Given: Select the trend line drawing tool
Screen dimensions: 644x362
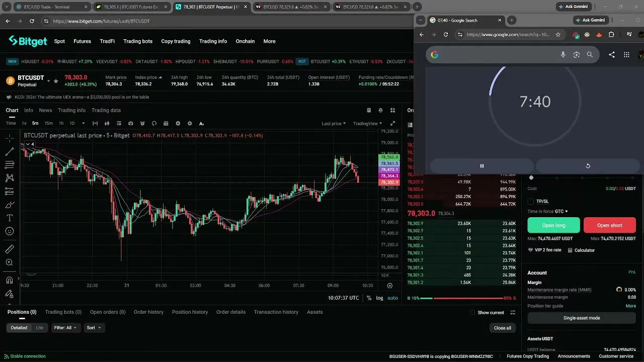Looking at the screenshot, I should coord(9,151).
